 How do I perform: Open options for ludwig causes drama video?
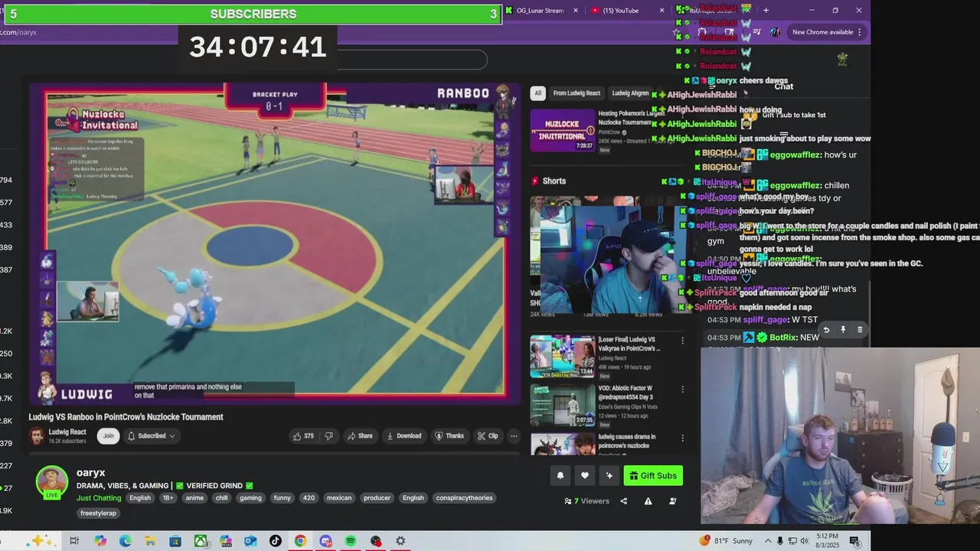click(x=683, y=438)
